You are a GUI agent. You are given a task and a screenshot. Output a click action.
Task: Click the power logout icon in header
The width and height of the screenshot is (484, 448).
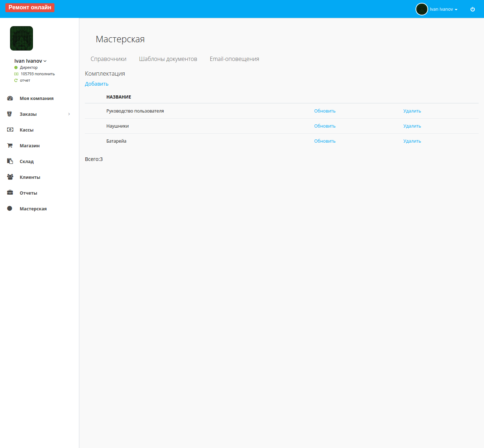click(473, 9)
